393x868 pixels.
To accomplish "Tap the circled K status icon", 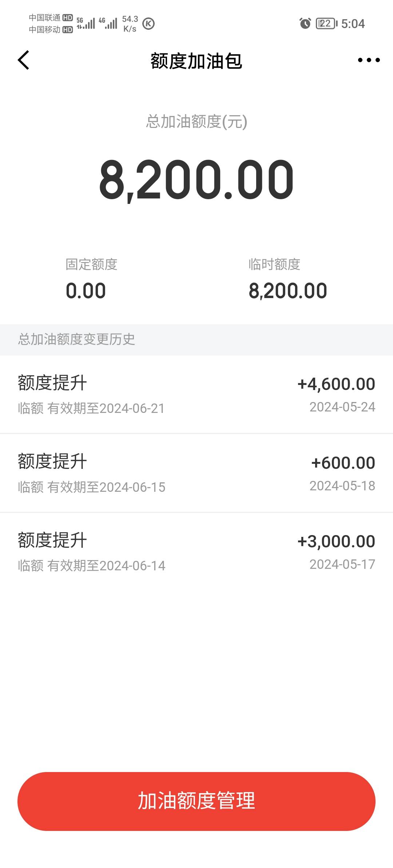I will pyautogui.click(x=148, y=24).
